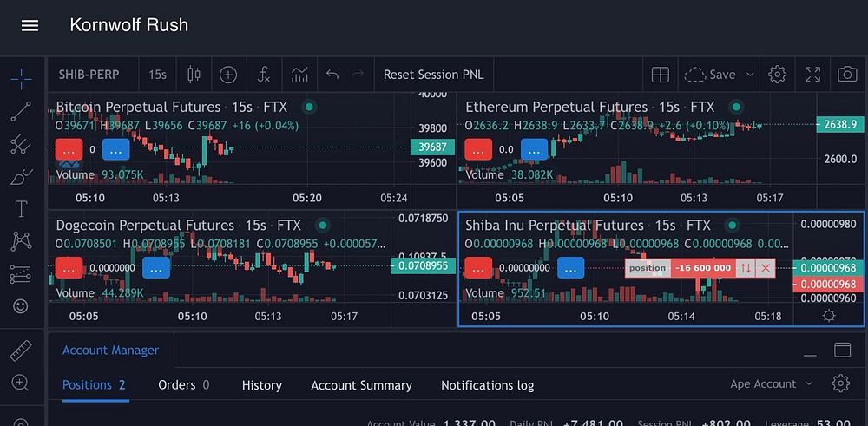Open the hamburger menu
The height and width of the screenshot is (426, 868).
pyautogui.click(x=30, y=25)
